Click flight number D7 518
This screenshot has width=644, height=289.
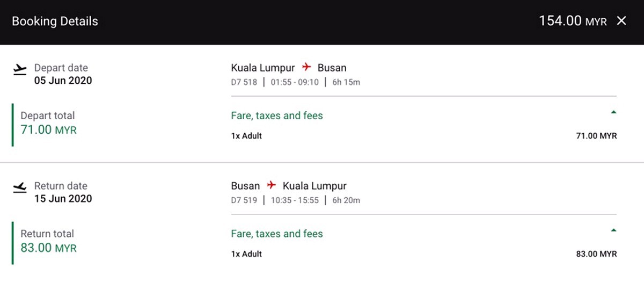[244, 82]
